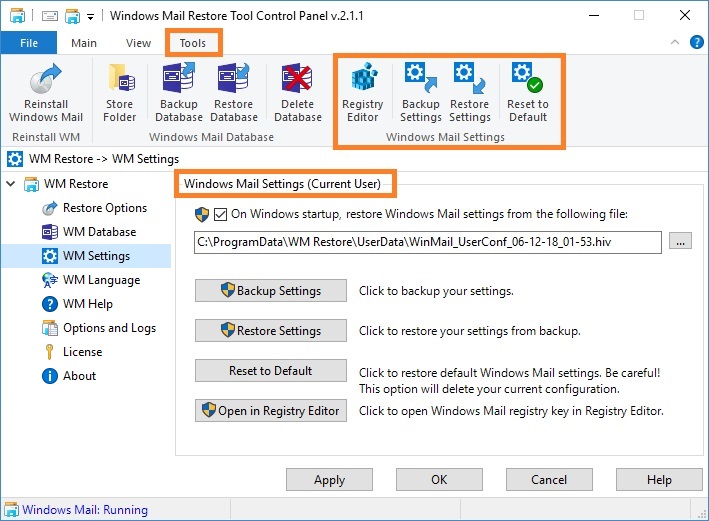This screenshot has width=709, height=521.
Task: Browse for the settings file with the ellipsis button
Action: click(680, 242)
